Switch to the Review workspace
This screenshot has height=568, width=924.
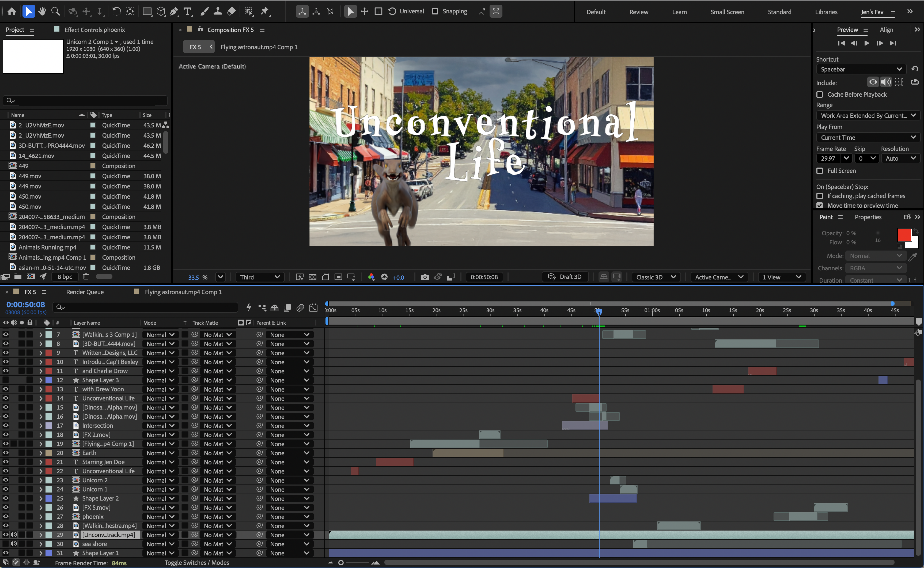click(x=639, y=12)
